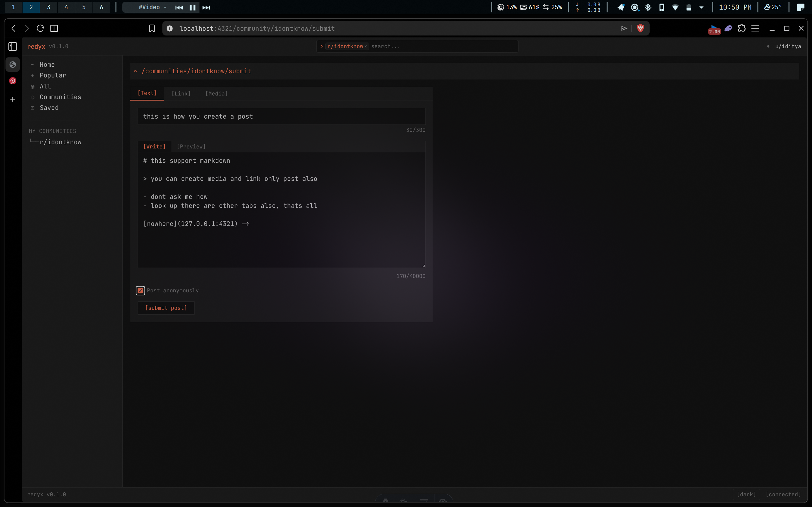The height and width of the screenshot is (507, 812).
Task: Open Pinterest from the vertical sidebar
Action: (x=12, y=81)
